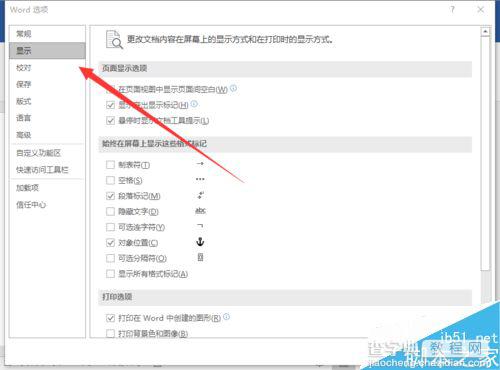
Task: Select 加载项 in the sidebar
Action: tap(47, 188)
